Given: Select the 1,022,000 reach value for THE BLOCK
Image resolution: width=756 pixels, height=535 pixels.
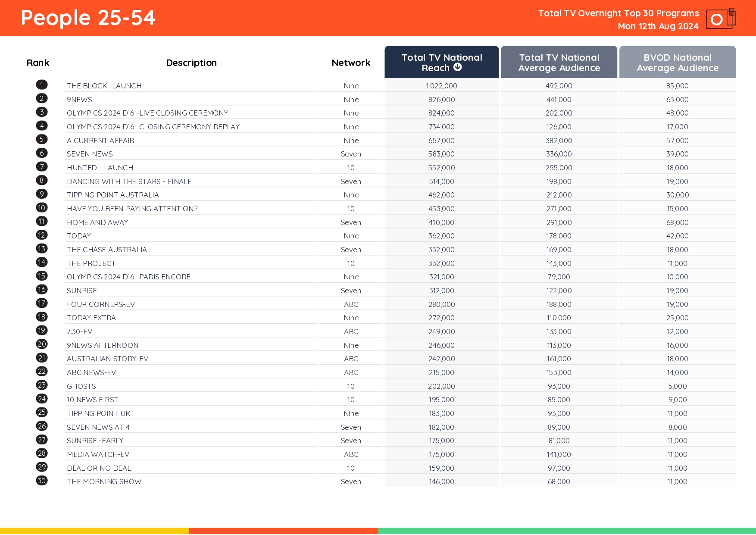Looking at the screenshot, I should [441, 86].
